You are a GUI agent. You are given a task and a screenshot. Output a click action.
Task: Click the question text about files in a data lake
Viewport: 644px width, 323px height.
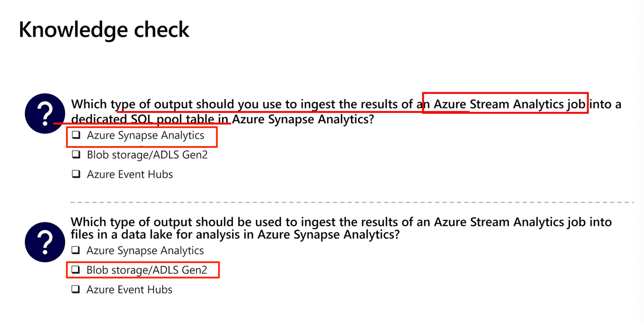point(341,228)
